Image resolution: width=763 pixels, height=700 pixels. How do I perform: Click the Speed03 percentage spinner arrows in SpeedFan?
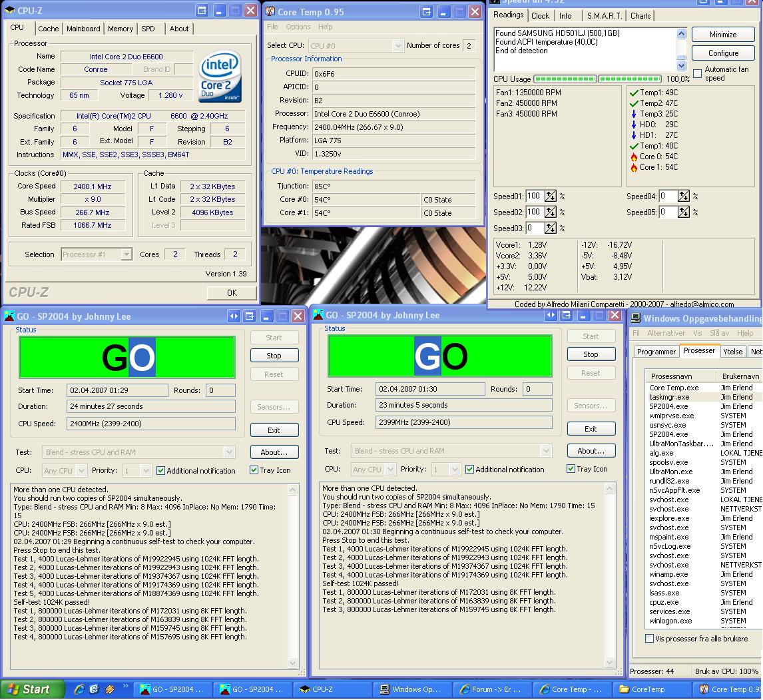(551, 228)
